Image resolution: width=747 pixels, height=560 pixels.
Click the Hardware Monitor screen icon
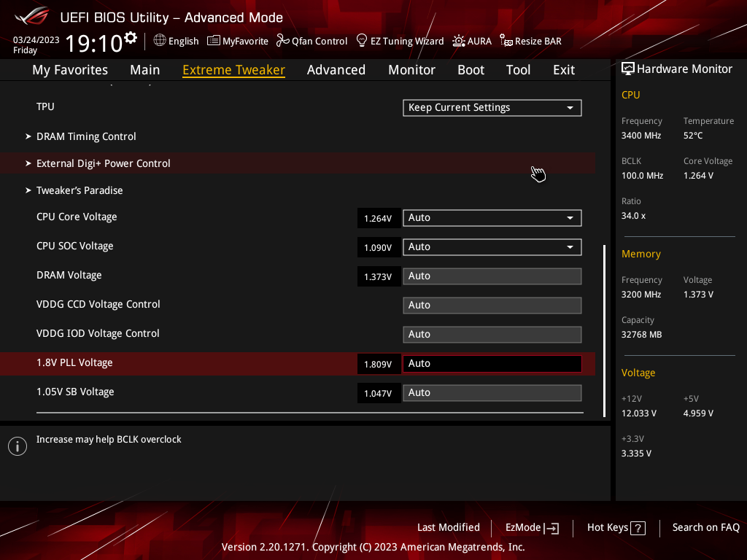628,69
